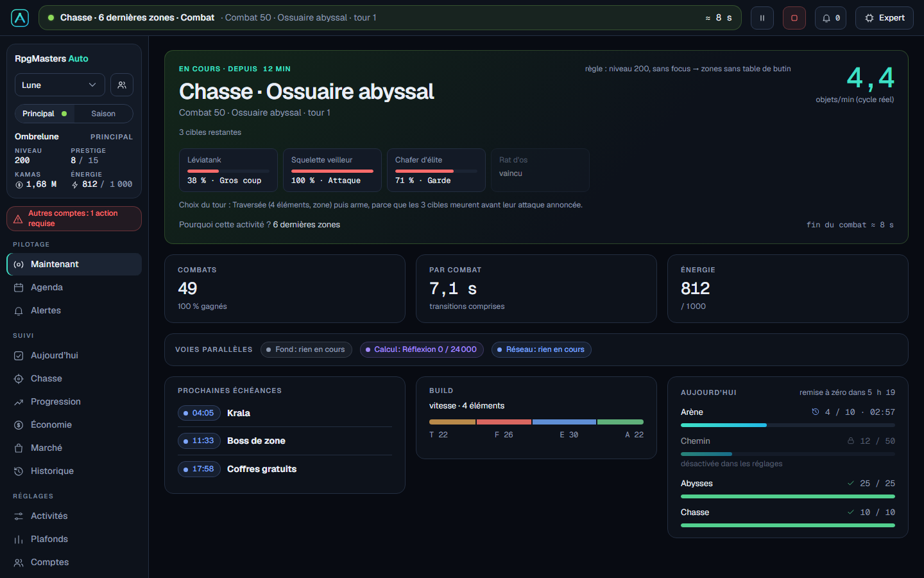Click the kamas coin icon in account card
The width and height of the screenshot is (924, 578).
pos(19,184)
